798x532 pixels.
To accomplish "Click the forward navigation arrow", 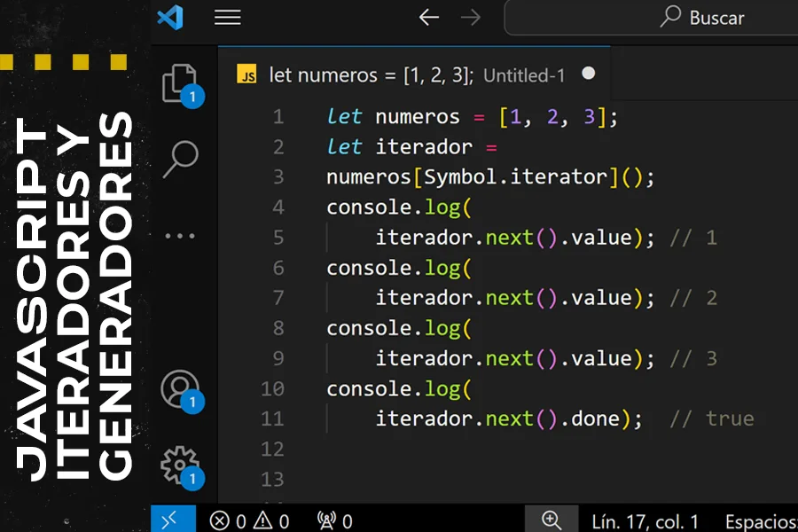I will 471,18.
